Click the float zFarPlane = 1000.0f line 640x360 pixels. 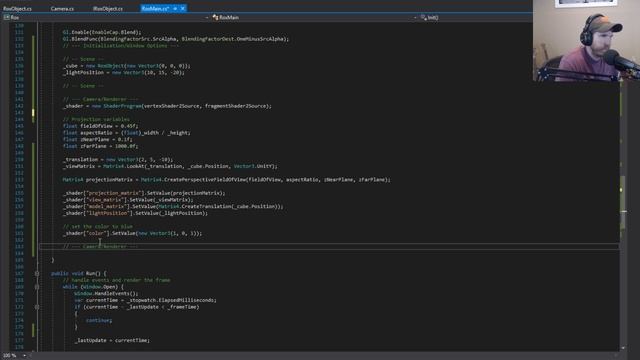tap(100, 146)
